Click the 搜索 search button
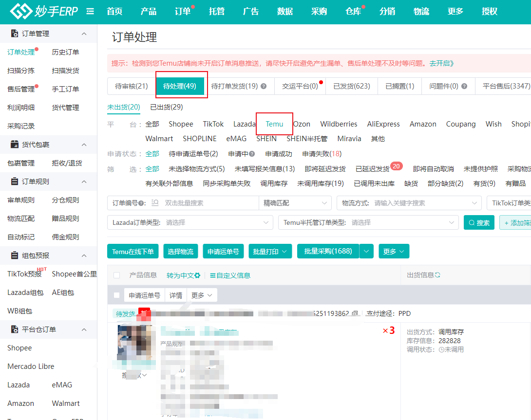 pyautogui.click(x=479, y=222)
